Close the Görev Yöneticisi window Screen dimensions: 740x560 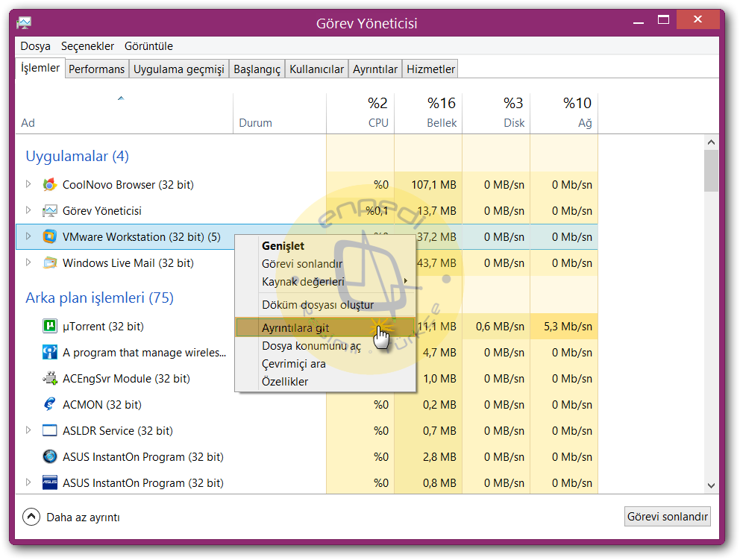697,19
